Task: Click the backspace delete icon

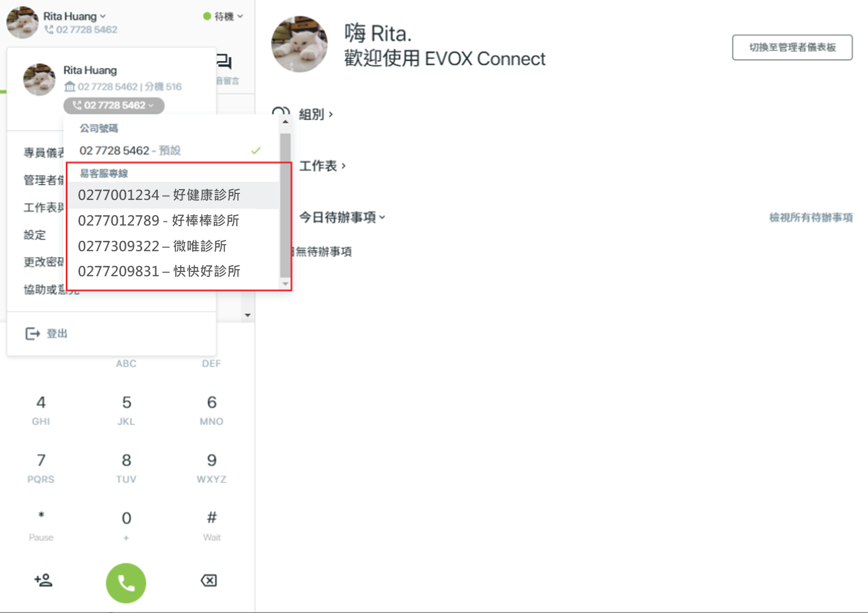Action: 209,580
